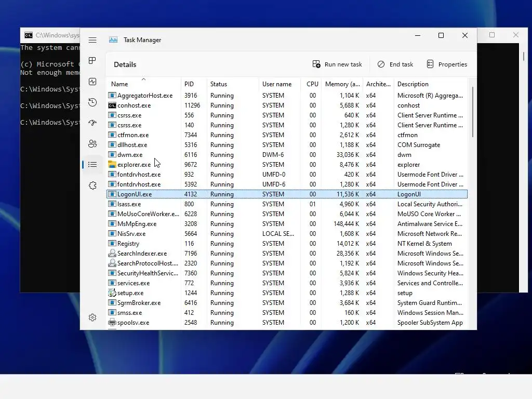Click the spoolsv.exe printer icon
532x399 pixels.
tap(112, 322)
